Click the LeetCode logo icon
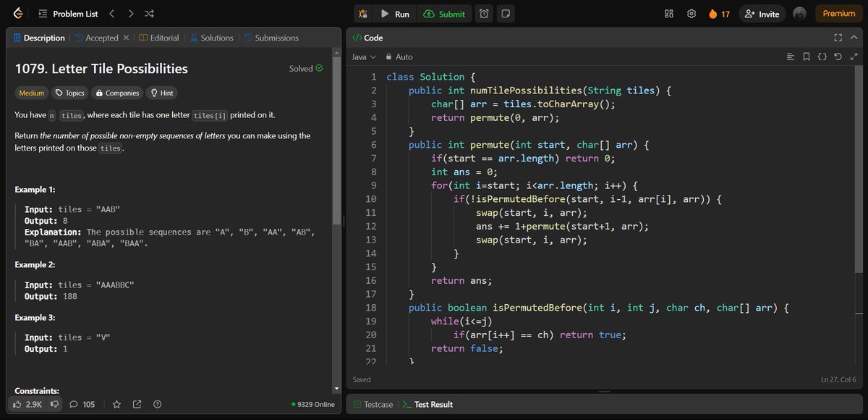The height and width of the screenshot is (420, 868). pos(17,14)
